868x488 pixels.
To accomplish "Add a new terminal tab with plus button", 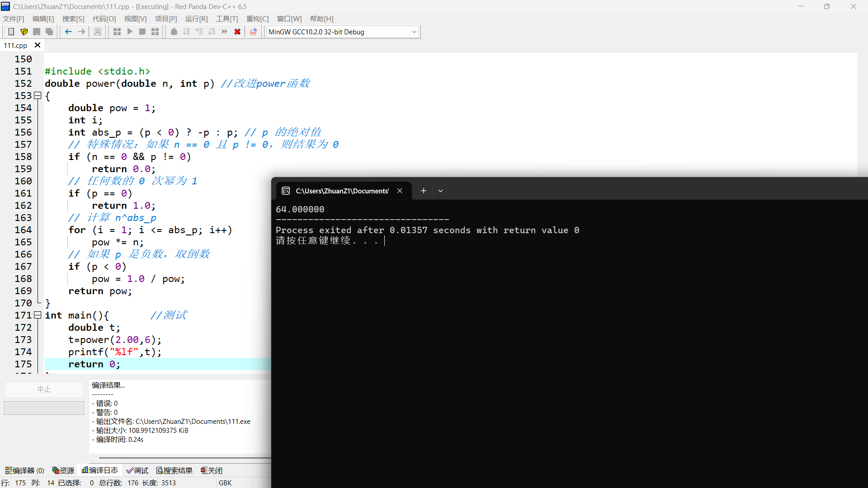I will (x=423, y=191).
